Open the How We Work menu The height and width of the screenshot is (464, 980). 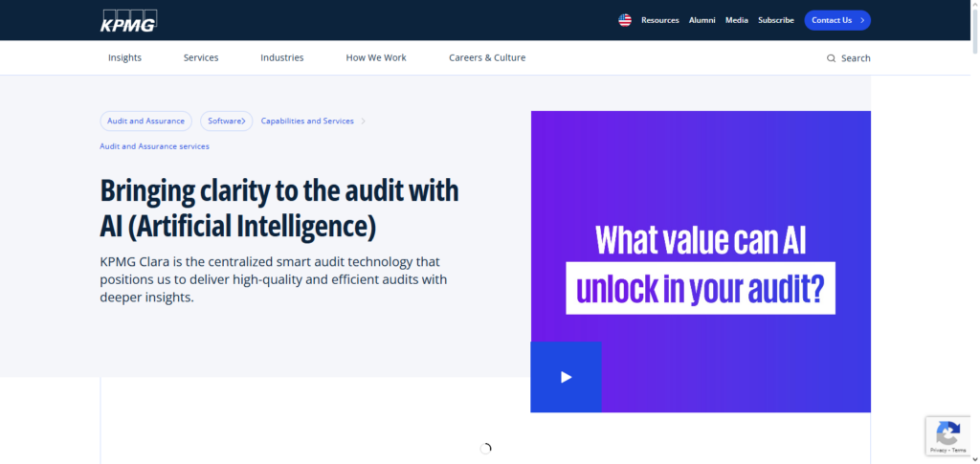376,57
